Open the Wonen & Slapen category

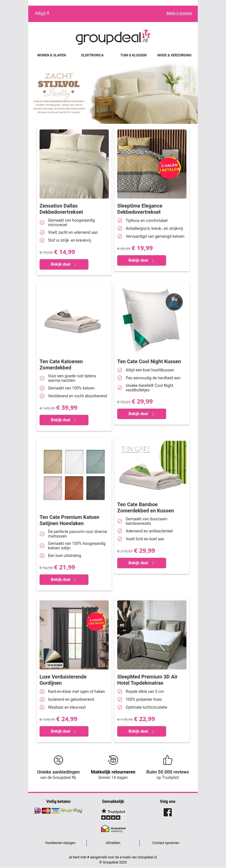(52, 55)
